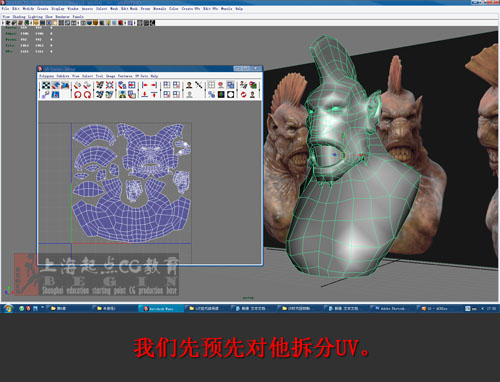The width and height of the screenshot is (500, 382).
Task: Toggle viewport Isolate Select icon
Action: (130, 23)
